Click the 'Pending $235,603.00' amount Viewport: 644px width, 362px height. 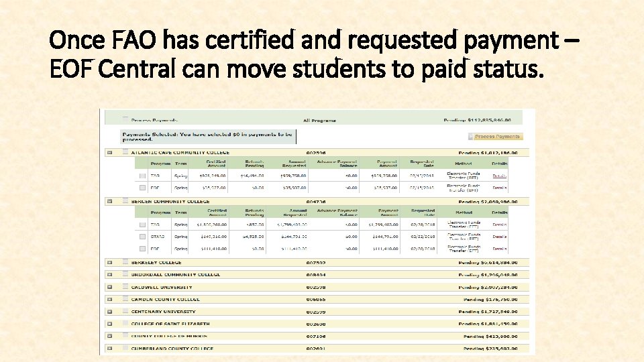[x=490, y=349]
